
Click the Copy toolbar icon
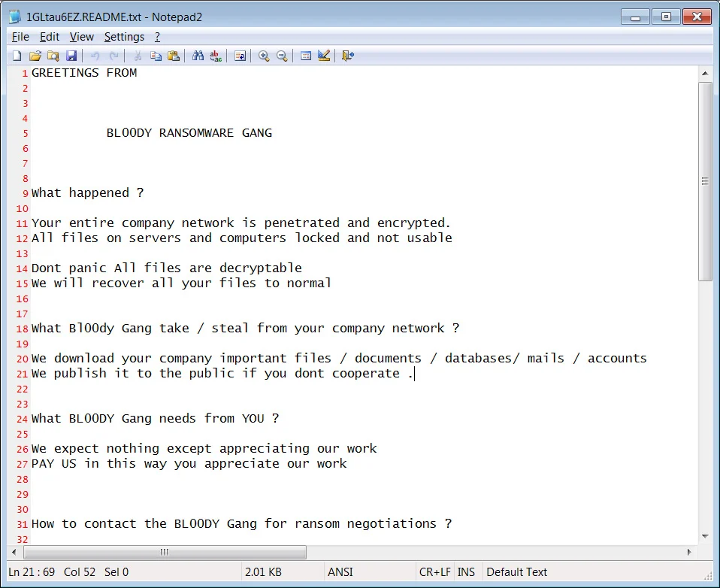(x=156, y=56)
